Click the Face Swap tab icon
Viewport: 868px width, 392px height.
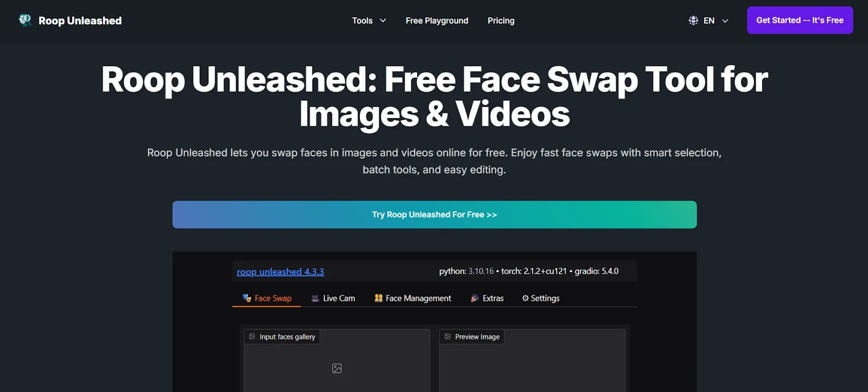click(247, 298)
